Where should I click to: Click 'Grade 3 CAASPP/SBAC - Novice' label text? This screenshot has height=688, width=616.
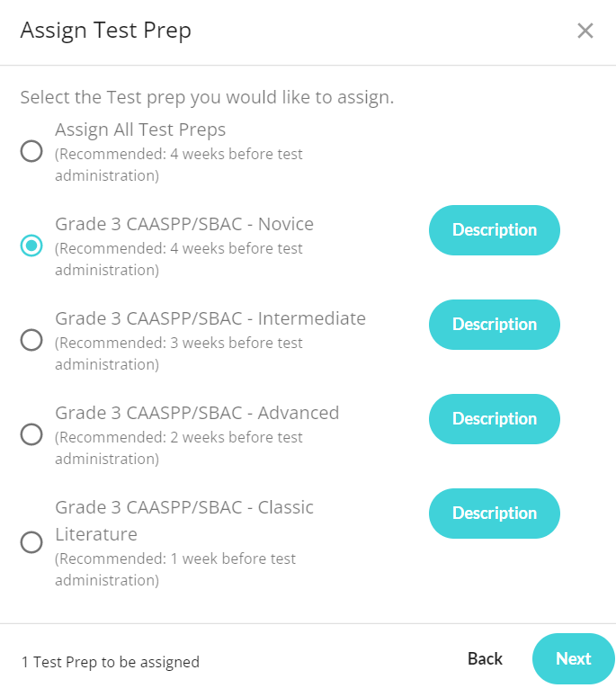coord(184,224)
